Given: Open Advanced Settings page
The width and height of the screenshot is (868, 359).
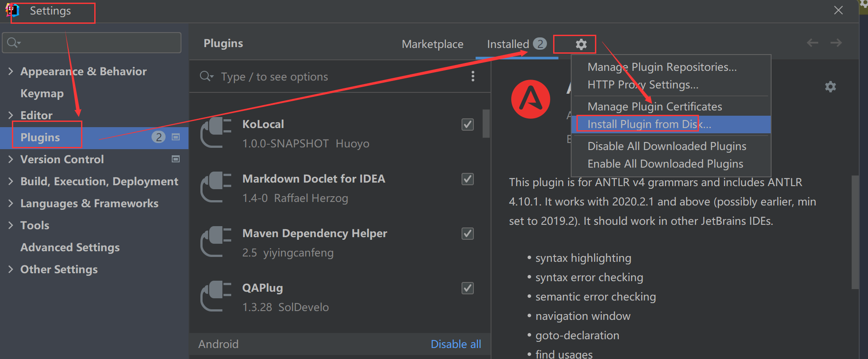Looking at the screenshot, I should tap(70, 248).
